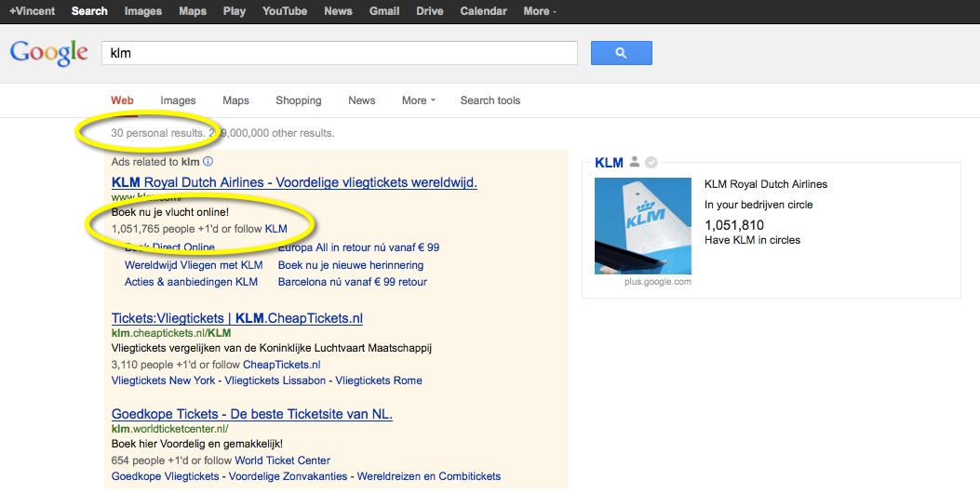Open Search tools options
This screenshot has height=494, width=980.
click(490, 100)
